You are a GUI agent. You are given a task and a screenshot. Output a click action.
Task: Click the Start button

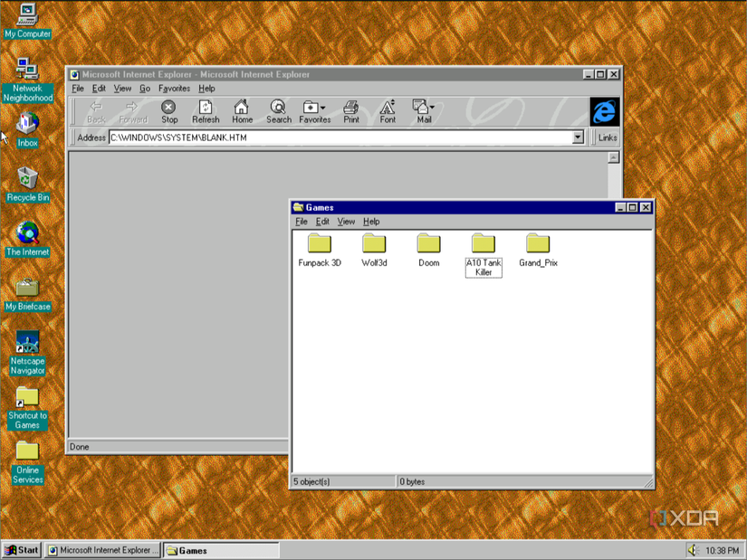click(20, 549)
